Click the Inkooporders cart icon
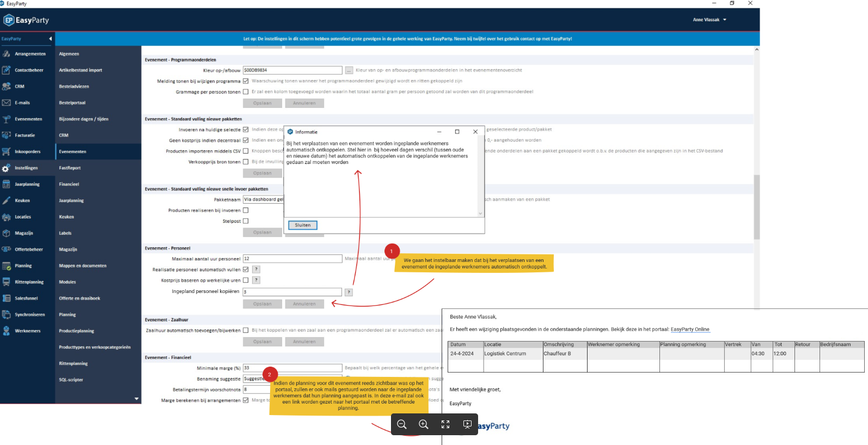Viewport: 868px width, 445px height. pos(7,151)
